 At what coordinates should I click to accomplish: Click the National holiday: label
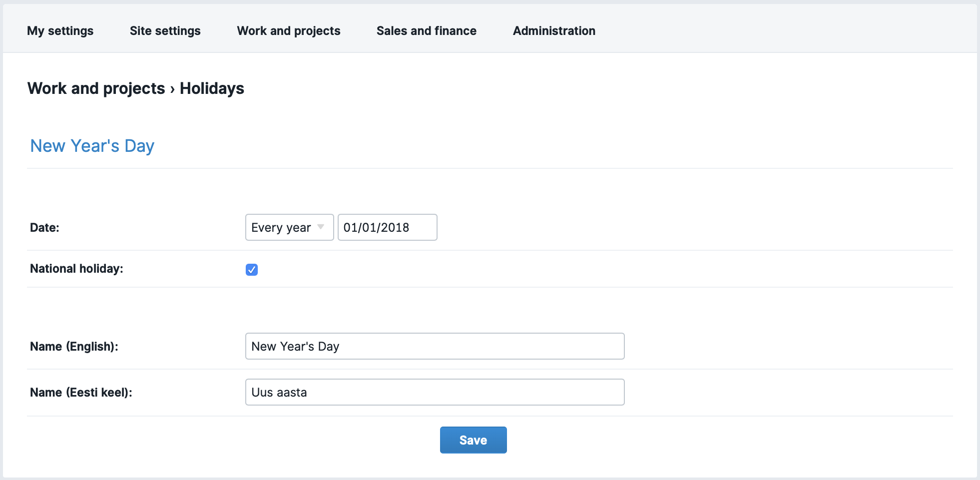(x=76, y=269)
